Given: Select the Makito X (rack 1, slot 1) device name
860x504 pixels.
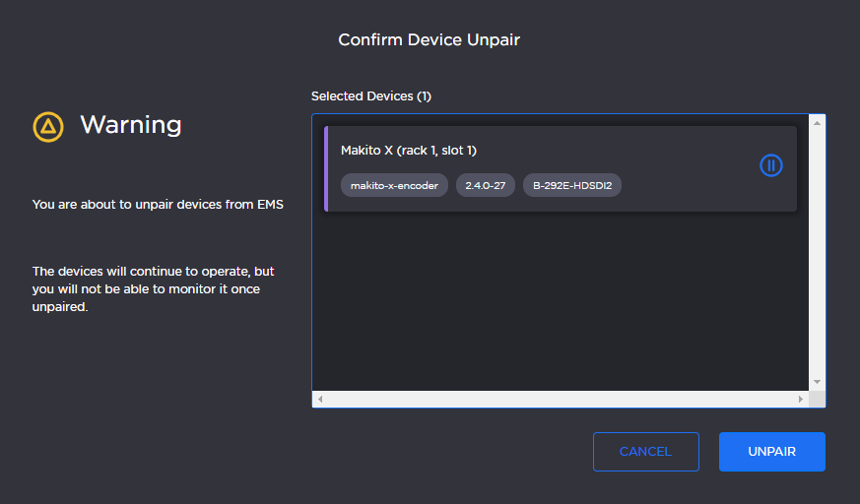Looking at the screenshot, I should point(409,151).
